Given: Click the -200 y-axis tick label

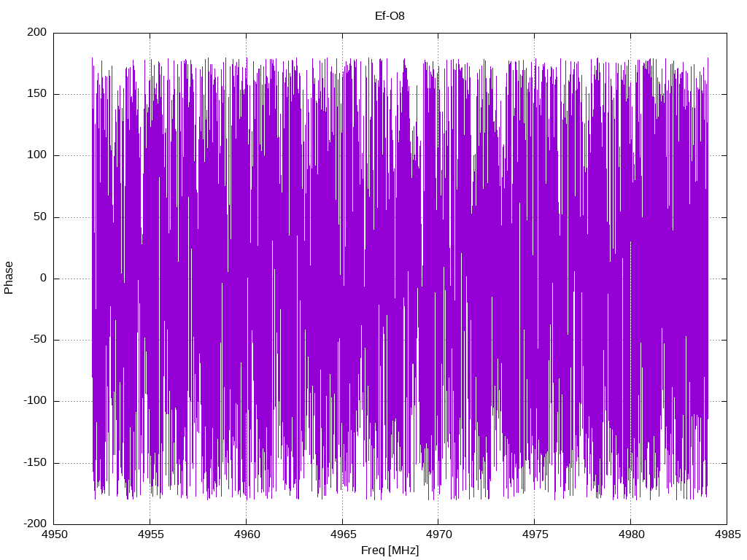Looking at the screenshot, I should [35, 524].
